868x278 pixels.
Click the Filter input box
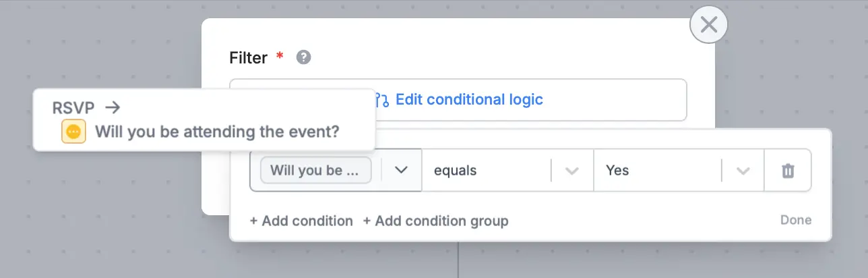458,100
